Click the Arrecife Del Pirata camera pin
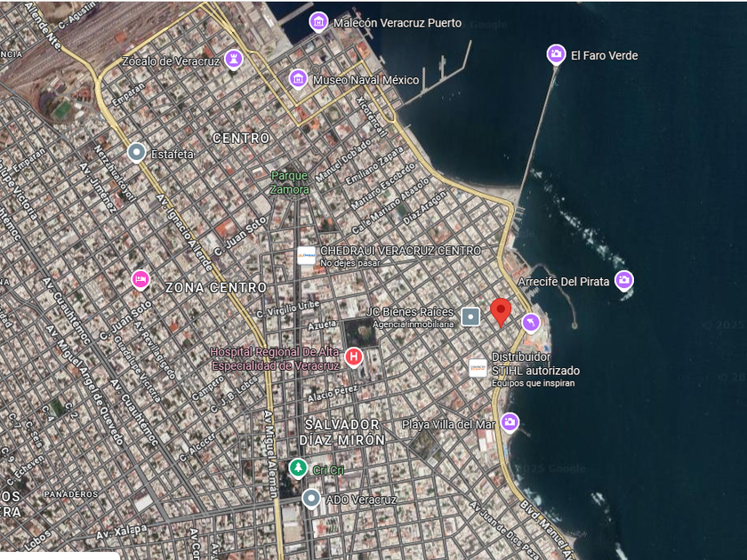Viewport: 747px width, 560px height. click(624, 280)
